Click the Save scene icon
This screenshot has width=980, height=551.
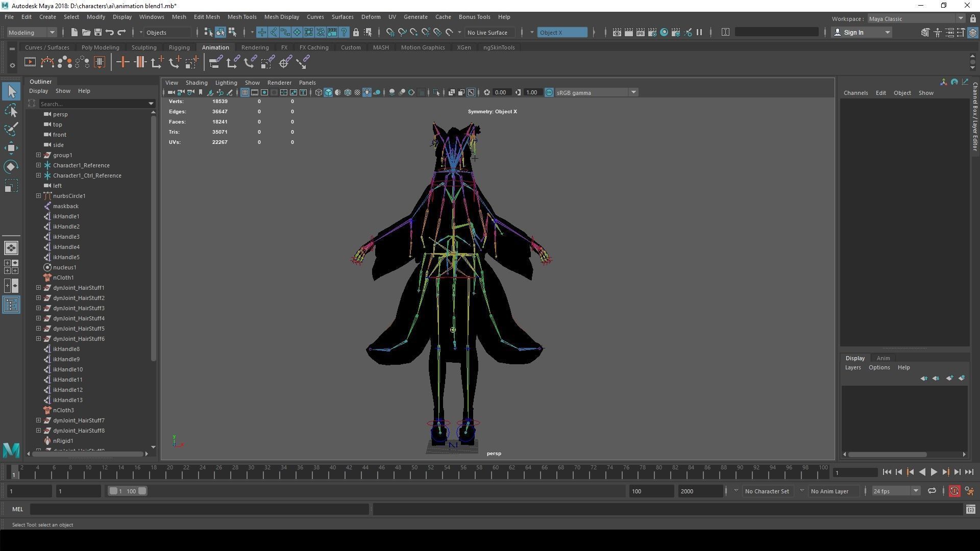point(98,32)
